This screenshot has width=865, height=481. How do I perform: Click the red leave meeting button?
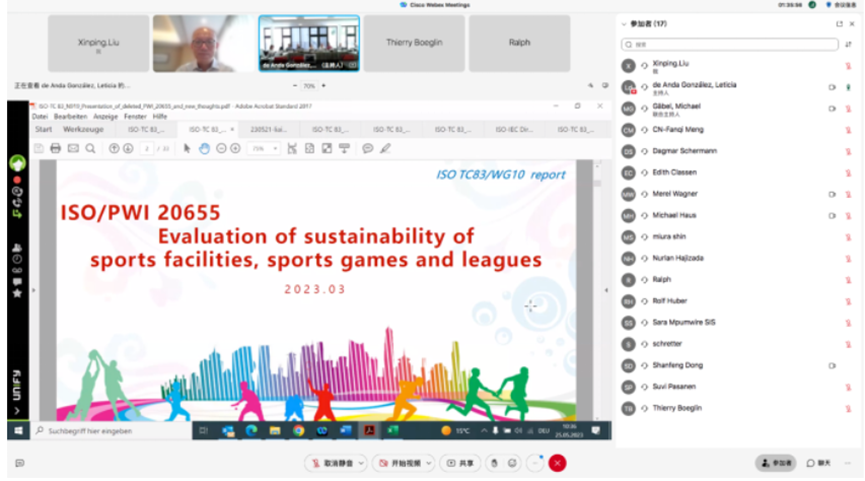557,463
